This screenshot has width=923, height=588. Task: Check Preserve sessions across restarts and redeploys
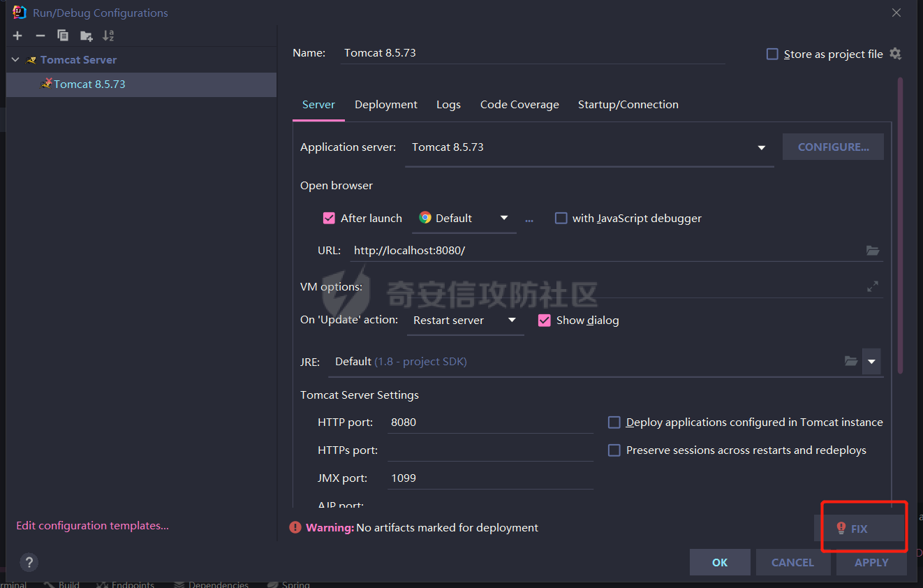[614, 450]
